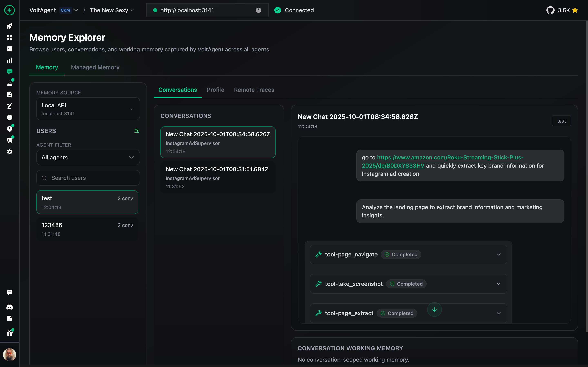Image resolution: width=588 pixels, height=367 pixels.
Task: Open the clock history icon with notification dot
Action: tap(10, 129)
